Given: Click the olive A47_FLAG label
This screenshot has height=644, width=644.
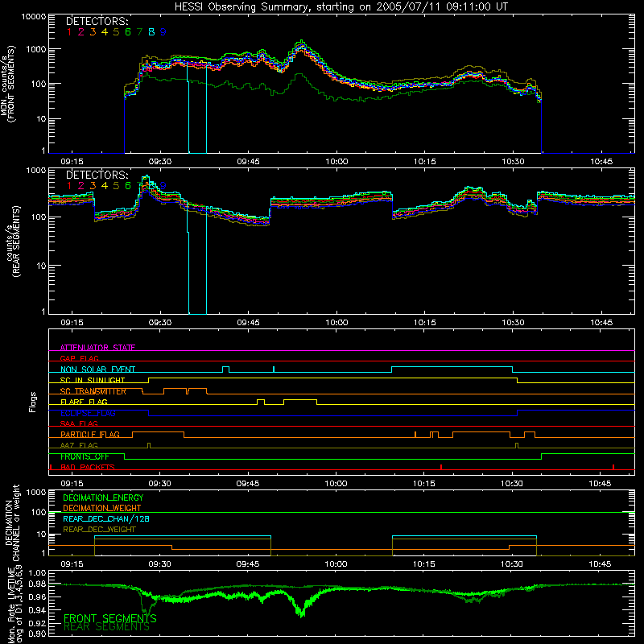Looking at the screenshot, I should coord(79,445).
